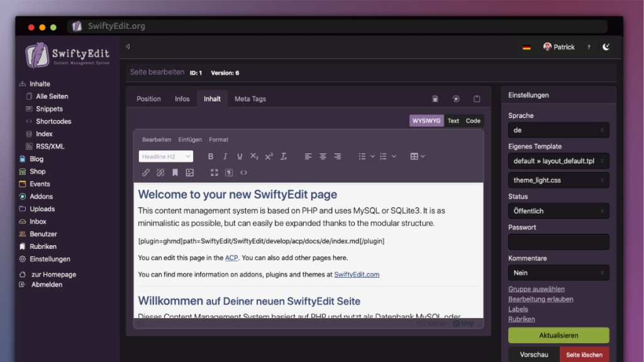Switch editor to WYSIWYG mode
Screen dimensions: 644x362
tap(426, 121)
